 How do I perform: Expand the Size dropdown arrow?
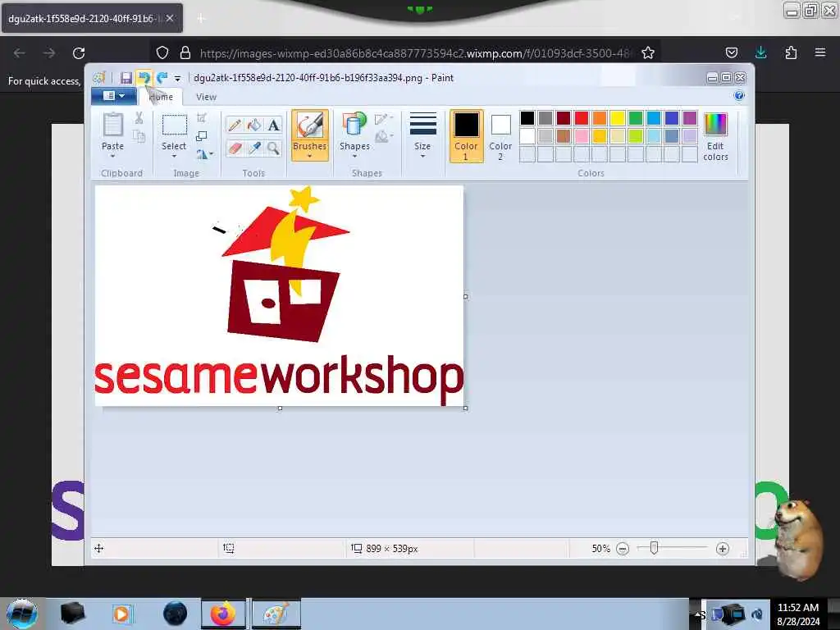[422, 156]
